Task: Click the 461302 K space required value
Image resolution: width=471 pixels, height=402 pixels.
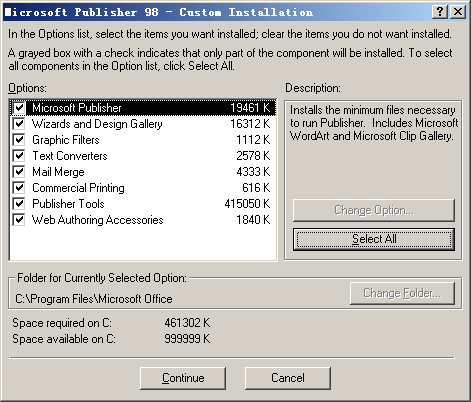Action: coord(187,323)
